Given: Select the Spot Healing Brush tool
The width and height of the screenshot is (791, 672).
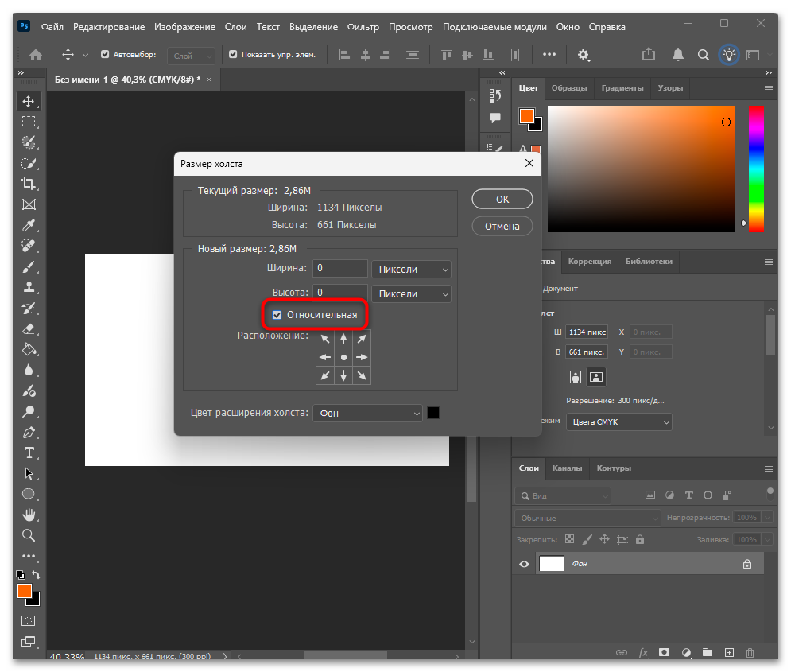Looking at the screenshot, I should (29, 246).
